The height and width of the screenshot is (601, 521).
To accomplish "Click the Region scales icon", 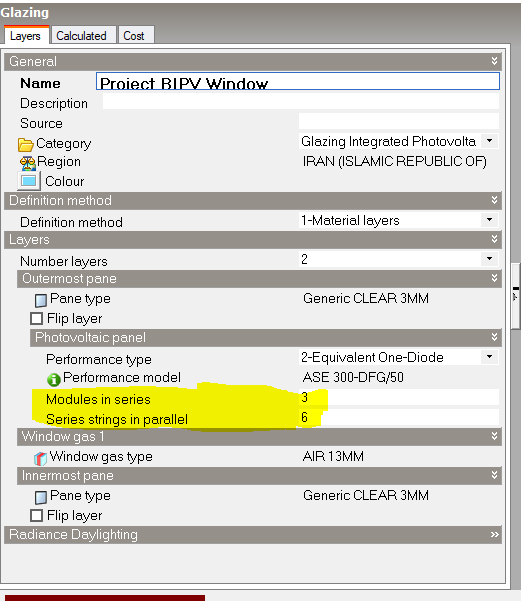I will tap(28, 163).
